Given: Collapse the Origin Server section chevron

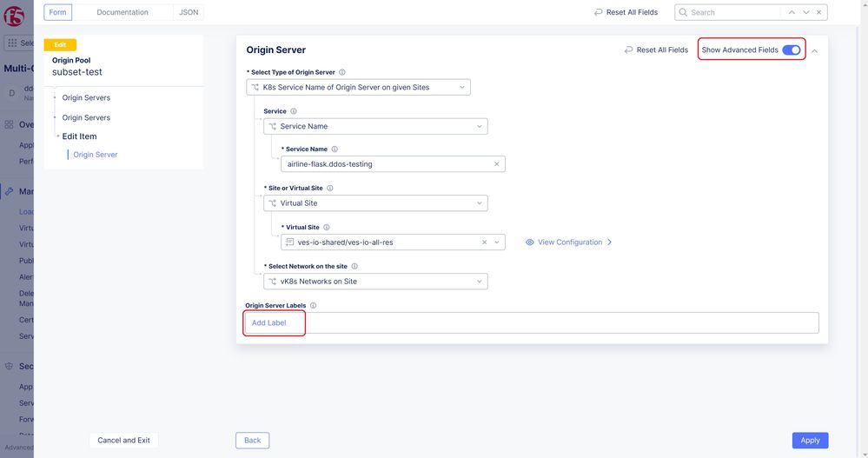Looking at the screenshot, I should click(x=815, y=50).
